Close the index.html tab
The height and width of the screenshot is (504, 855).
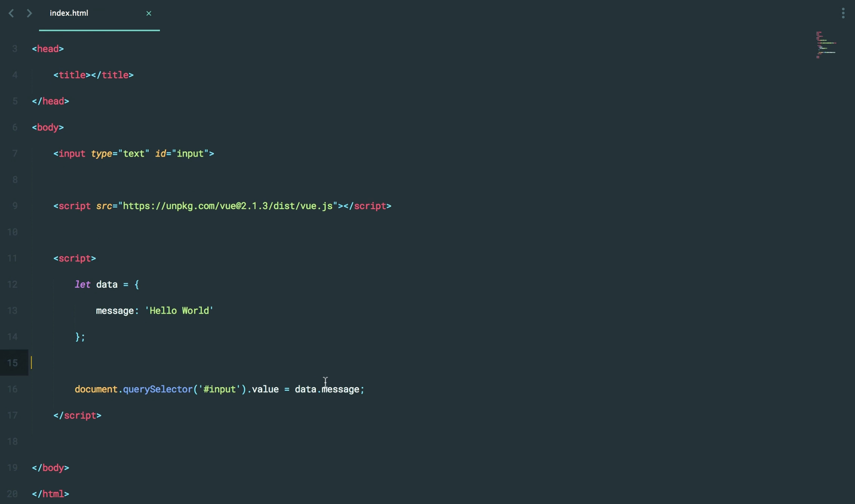149,13
